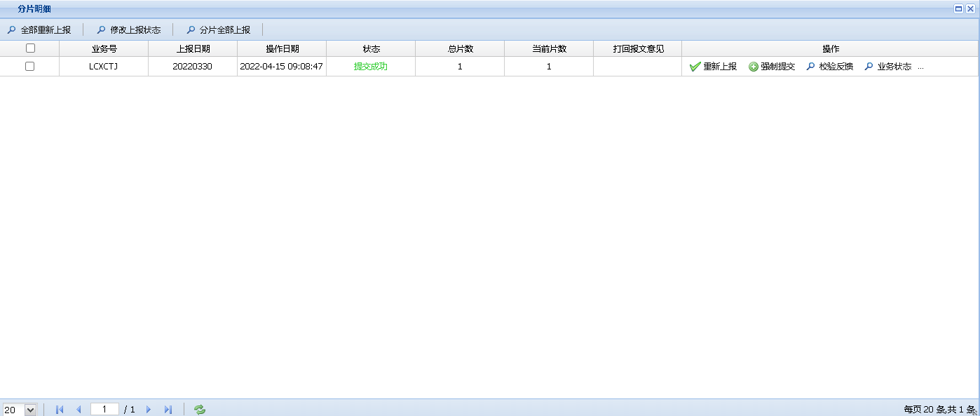The height and width of the screenshot is (416, 980).
Task: Click 修改上报状态 in the toolbar
Action: pyautogui.click(x=129, y=30)
